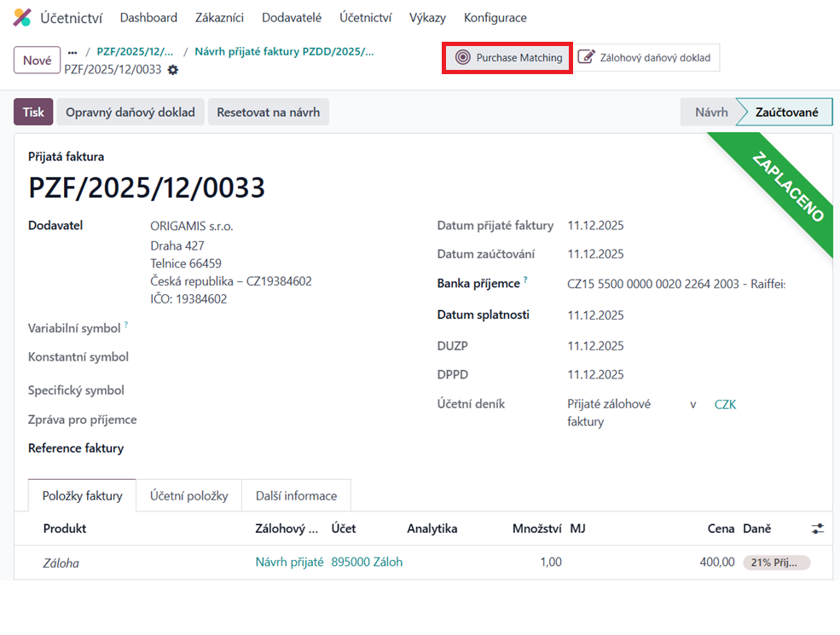Open the Konfigurace menu
This screenshot has width=840, height=635.
pos(495,18)
